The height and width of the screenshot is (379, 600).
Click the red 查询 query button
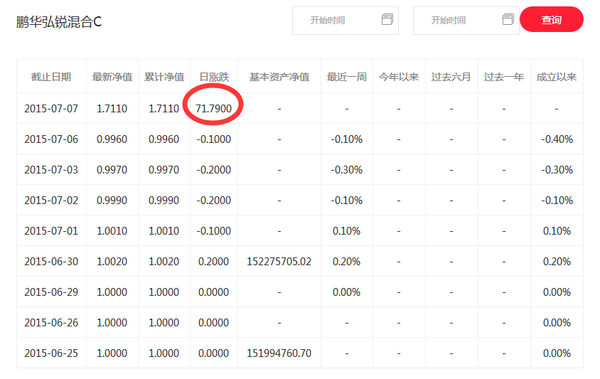coord(551,20)
